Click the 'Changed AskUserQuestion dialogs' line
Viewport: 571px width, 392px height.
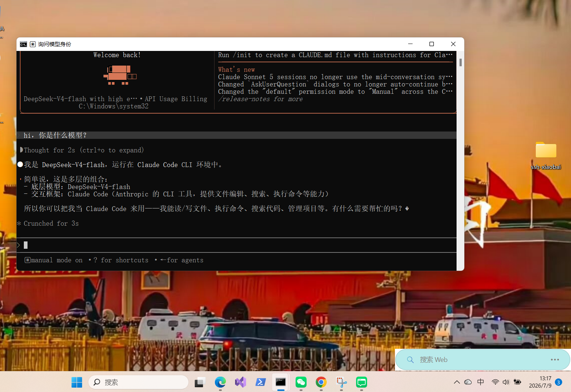(335, 84)
